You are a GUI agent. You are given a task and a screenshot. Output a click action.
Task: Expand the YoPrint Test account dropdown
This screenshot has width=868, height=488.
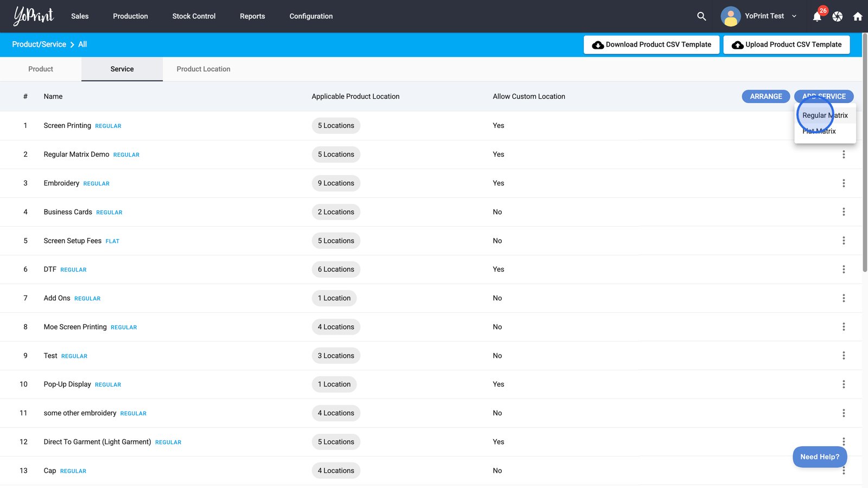pyautogui.click(x=794, y=16)
